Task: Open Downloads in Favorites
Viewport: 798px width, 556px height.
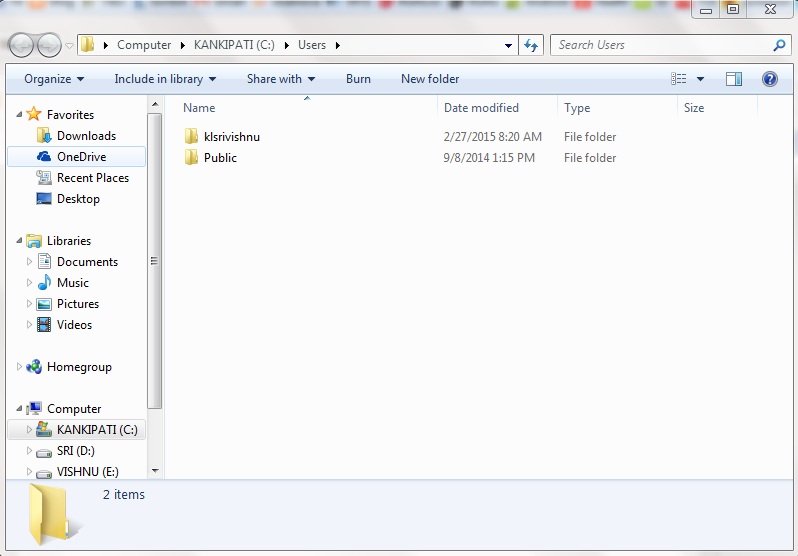Action: [86, 135]
